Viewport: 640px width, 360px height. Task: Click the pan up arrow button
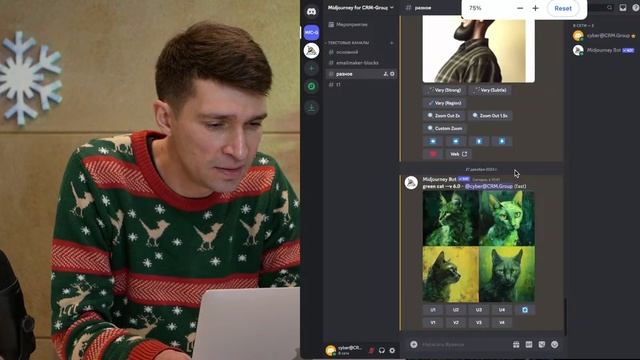479,141
